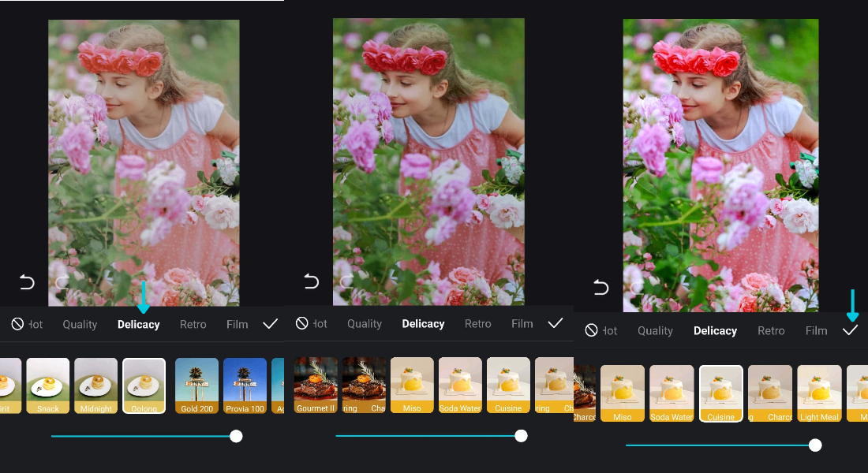Tap undo arrow in the right panel

tap(601, 287)
